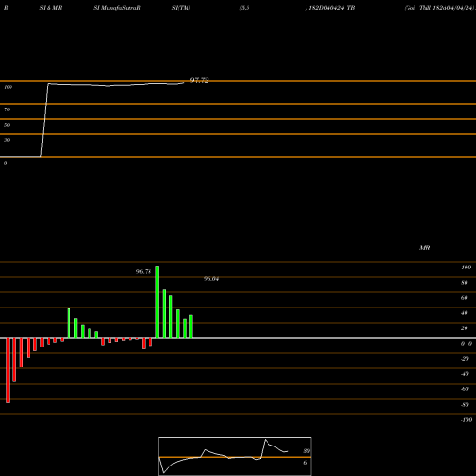Click the -20 label on MR axis
The width and height of the screenshot is (476, 476).
465,359
